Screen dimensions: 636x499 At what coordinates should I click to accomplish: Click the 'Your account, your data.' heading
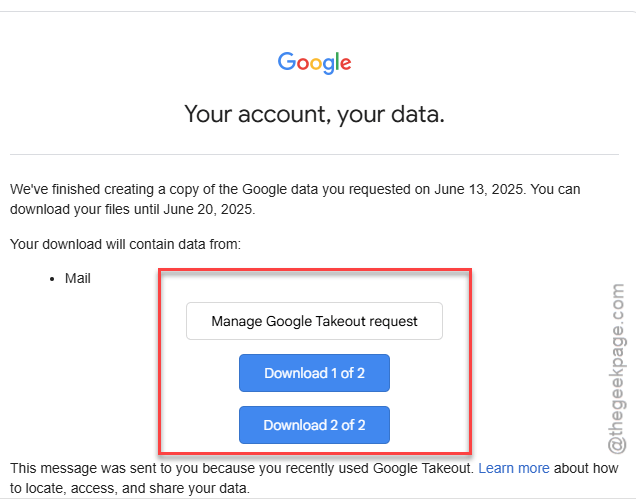(314, 114)
